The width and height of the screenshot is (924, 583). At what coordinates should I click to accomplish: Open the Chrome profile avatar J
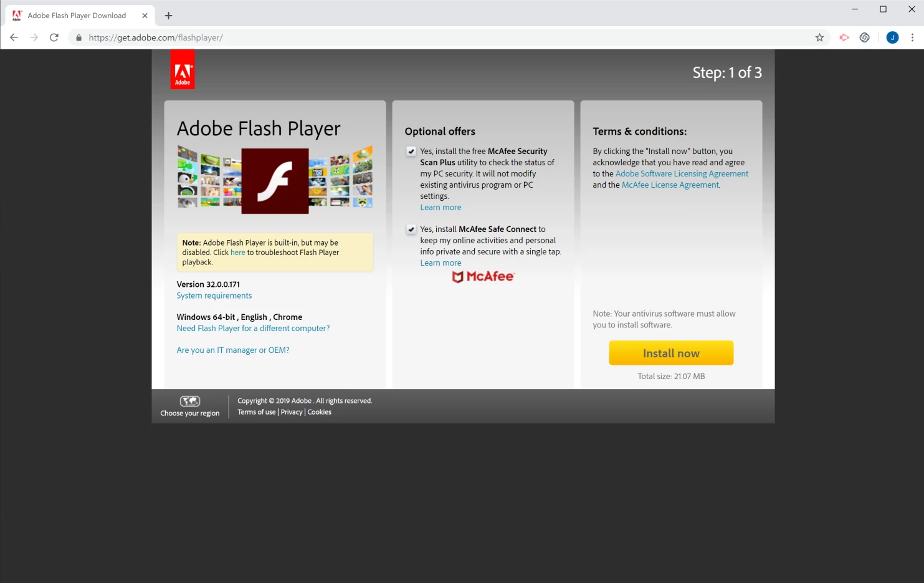892,37
